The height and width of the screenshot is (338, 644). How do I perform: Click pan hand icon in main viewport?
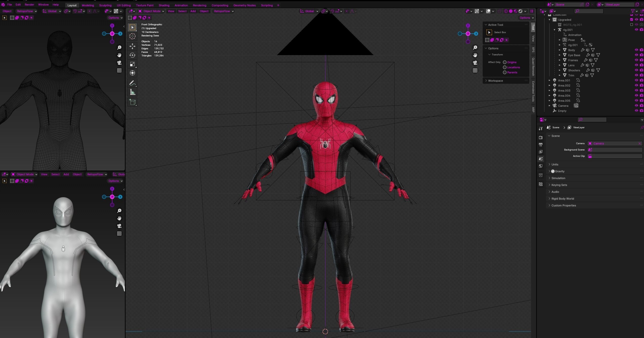475,55
